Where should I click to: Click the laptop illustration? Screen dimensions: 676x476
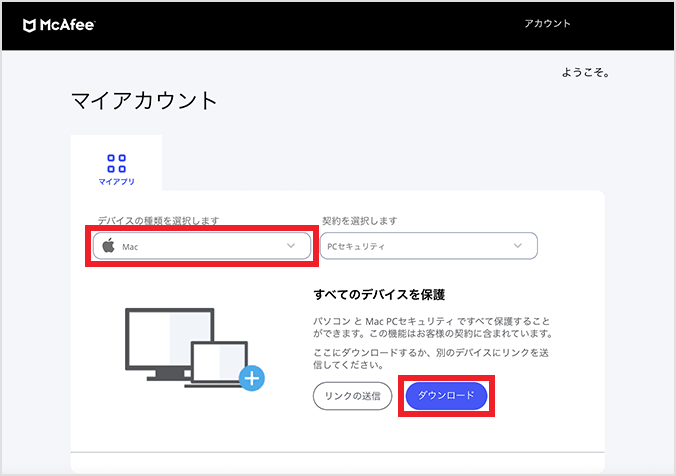point(219,364)
